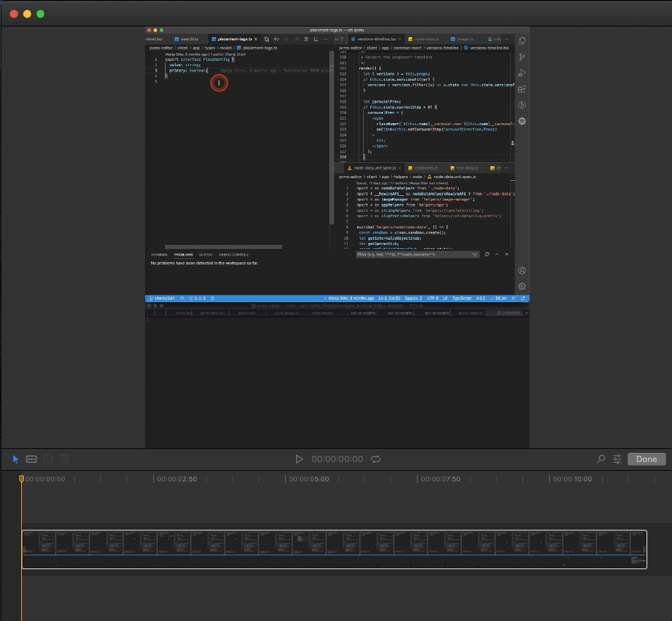The width and height of the screenshot is (672, 621).
Task: Jump to 00:00:10:00 on the ruler
Action: [x=572, y=479]
